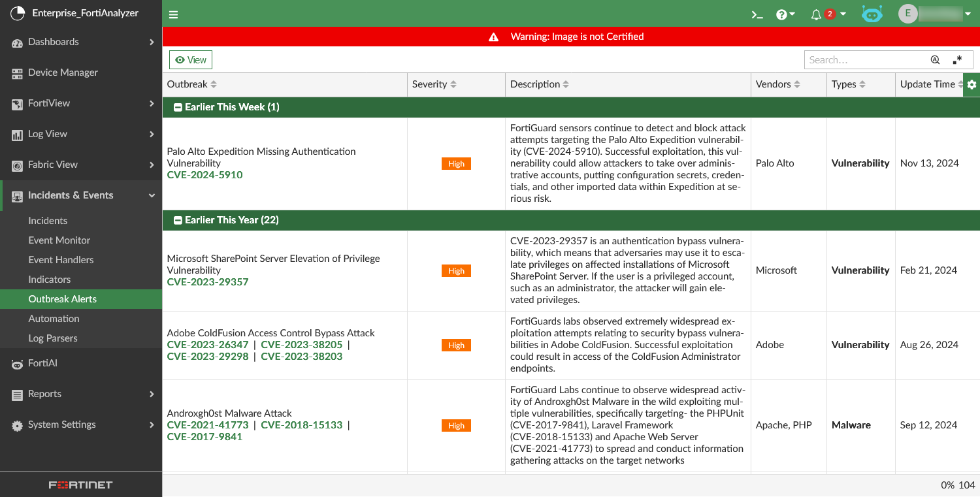
Task: Launch the FortiAI robot assistant icon
Action: 872,14
